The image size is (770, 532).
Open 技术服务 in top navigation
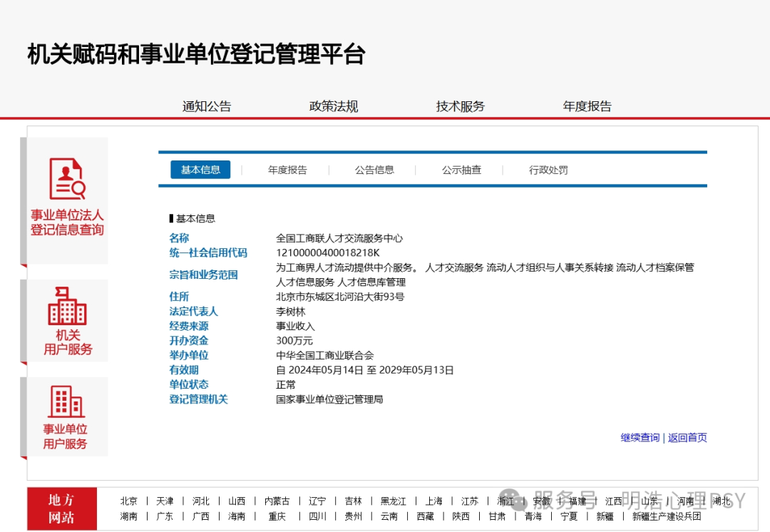460,106
